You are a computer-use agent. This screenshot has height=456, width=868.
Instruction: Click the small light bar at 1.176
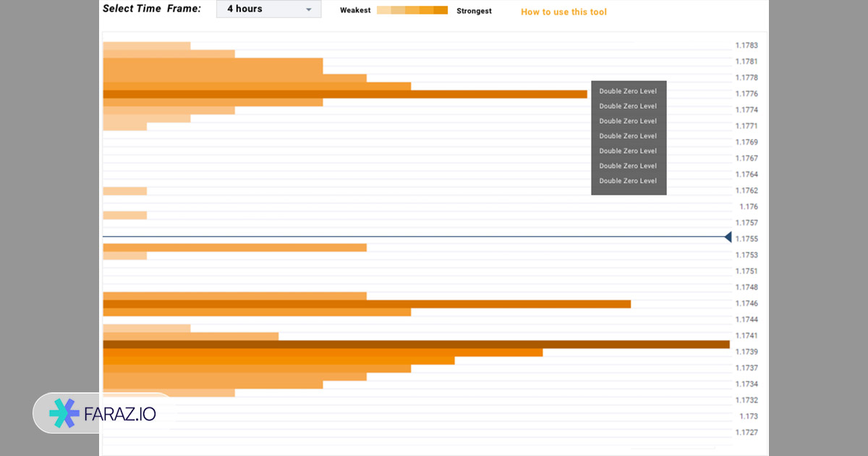(x=125, y=215)
